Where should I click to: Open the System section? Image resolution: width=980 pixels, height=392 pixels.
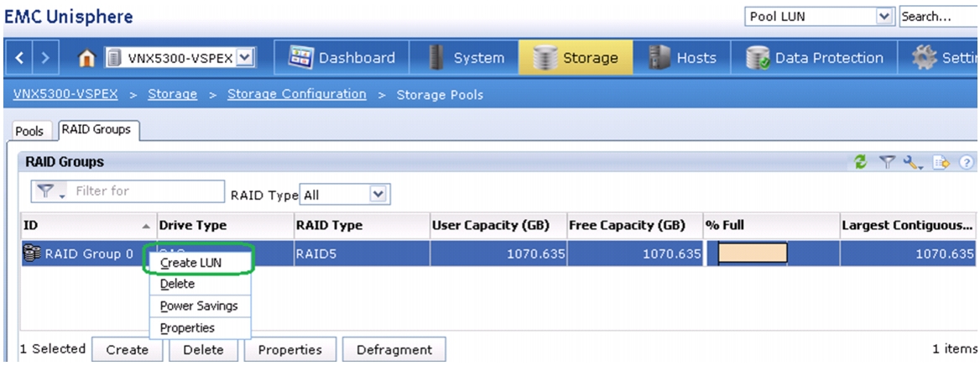click(465, 58)
